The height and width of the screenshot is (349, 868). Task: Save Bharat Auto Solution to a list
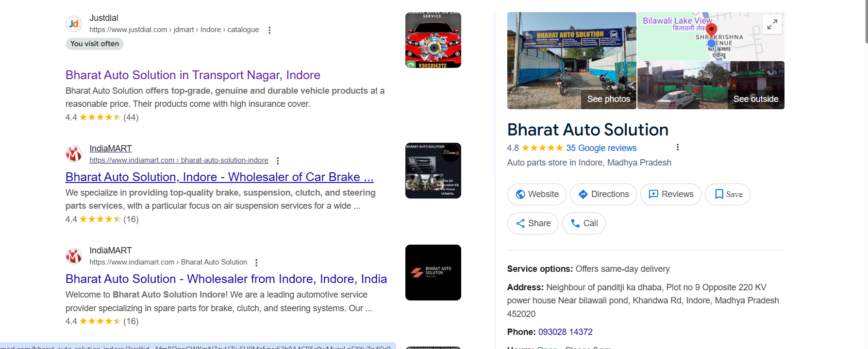point(728,194)
